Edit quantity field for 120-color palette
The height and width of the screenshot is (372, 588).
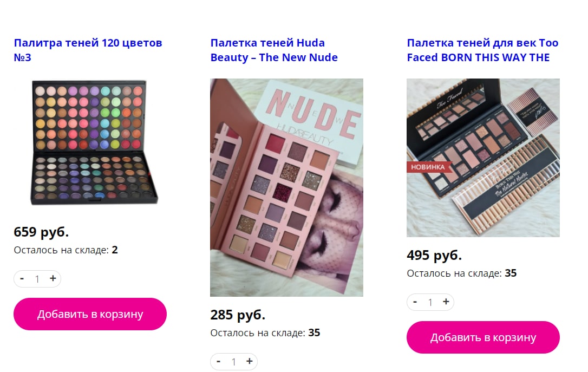tap(37, 279)
